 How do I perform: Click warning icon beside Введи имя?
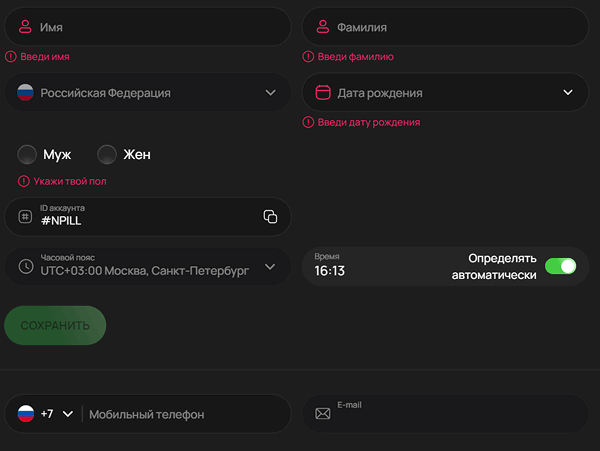click(11, 57)
